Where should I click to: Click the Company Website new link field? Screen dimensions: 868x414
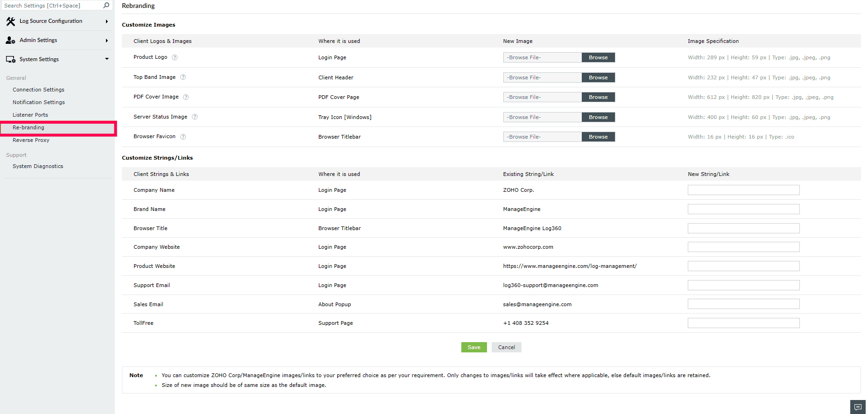743,247
